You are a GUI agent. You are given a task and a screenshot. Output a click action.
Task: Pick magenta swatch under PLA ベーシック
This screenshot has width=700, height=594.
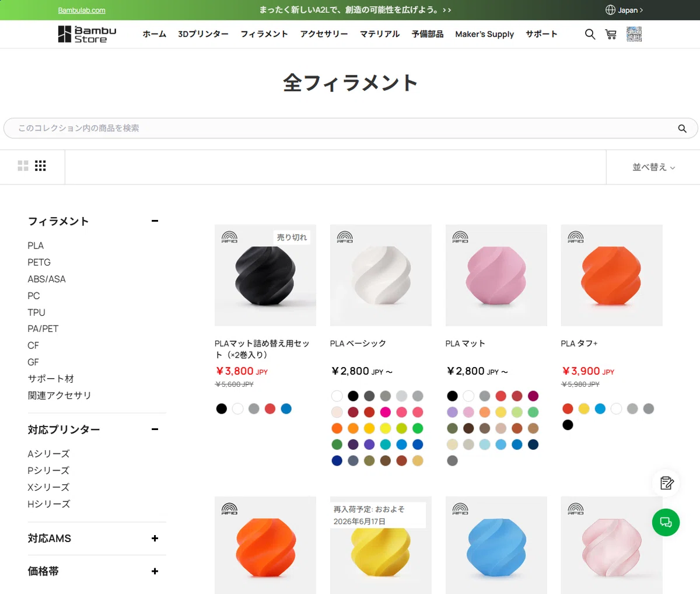pyautogui.click(x=385, y=412)
